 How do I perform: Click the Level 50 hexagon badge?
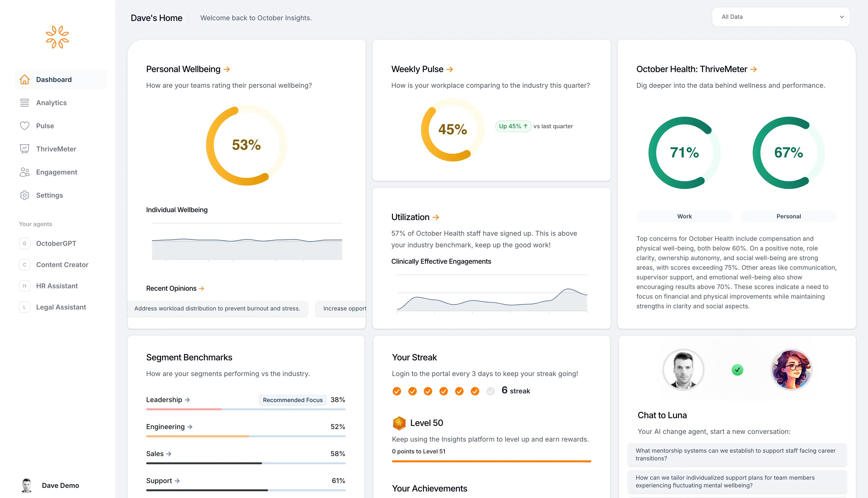399,423
